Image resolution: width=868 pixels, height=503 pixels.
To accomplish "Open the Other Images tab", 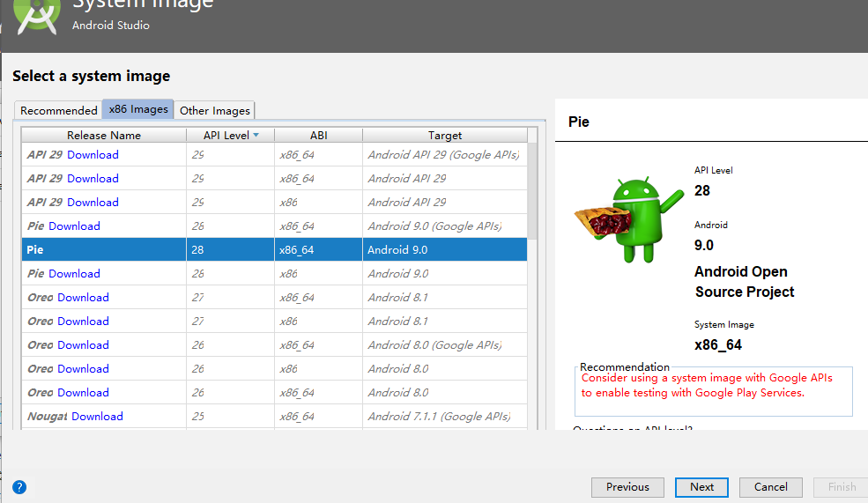I will (x=215, y=110).
